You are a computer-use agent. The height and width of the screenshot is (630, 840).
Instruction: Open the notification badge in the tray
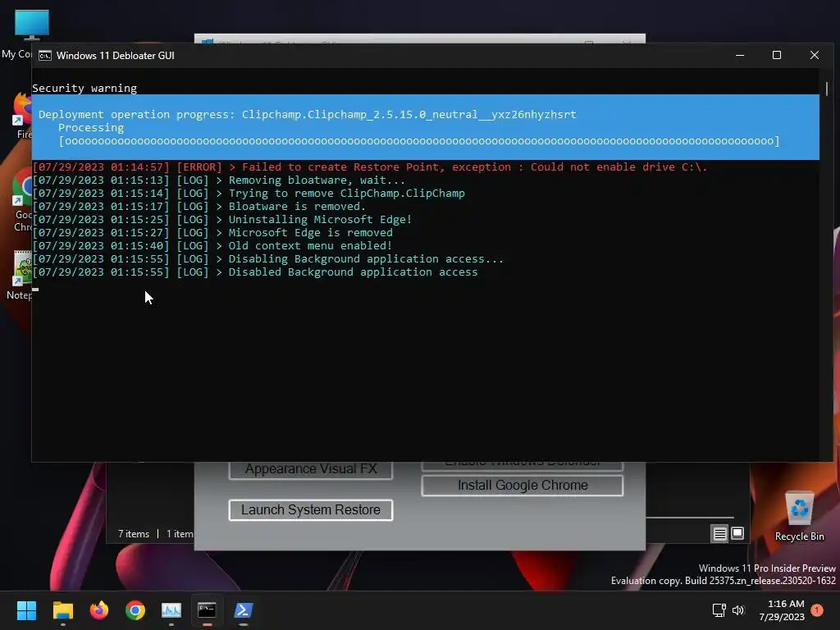click(x=817, y=610)
